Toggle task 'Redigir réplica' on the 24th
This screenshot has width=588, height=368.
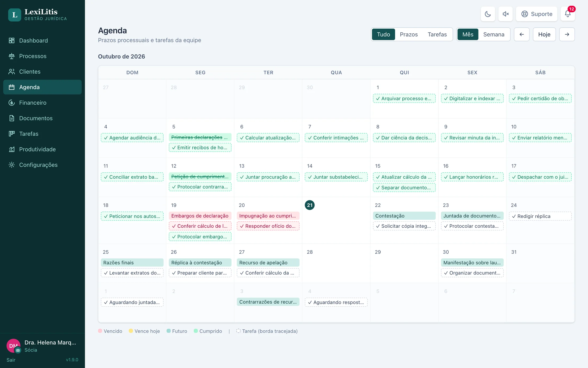(540, 216)
